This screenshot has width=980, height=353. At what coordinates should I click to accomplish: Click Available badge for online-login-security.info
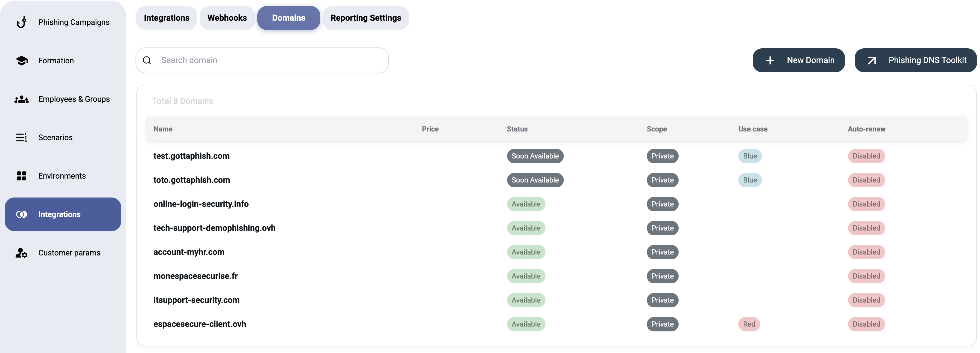point(526,204)
